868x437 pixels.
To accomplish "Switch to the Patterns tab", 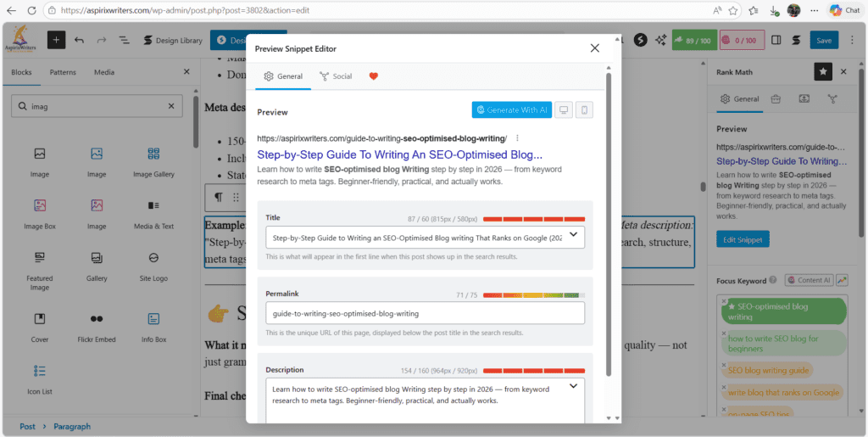I will tap(63, 72).
